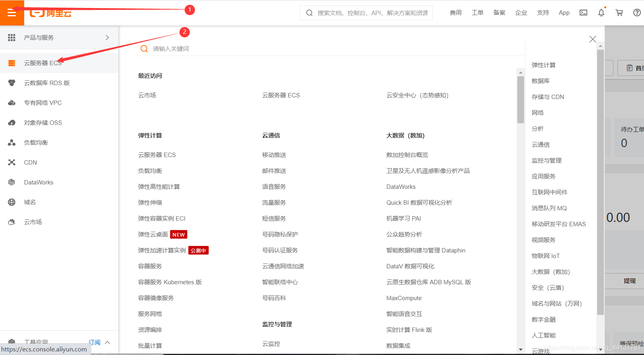
Task: Select 云数据库 RDS 版 in sidebar
Action: (59, 83)
